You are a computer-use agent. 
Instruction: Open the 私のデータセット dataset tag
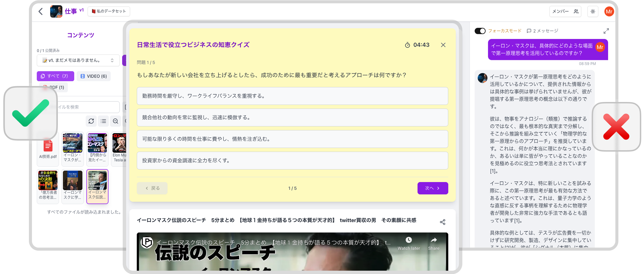click(x=109, y=11)
